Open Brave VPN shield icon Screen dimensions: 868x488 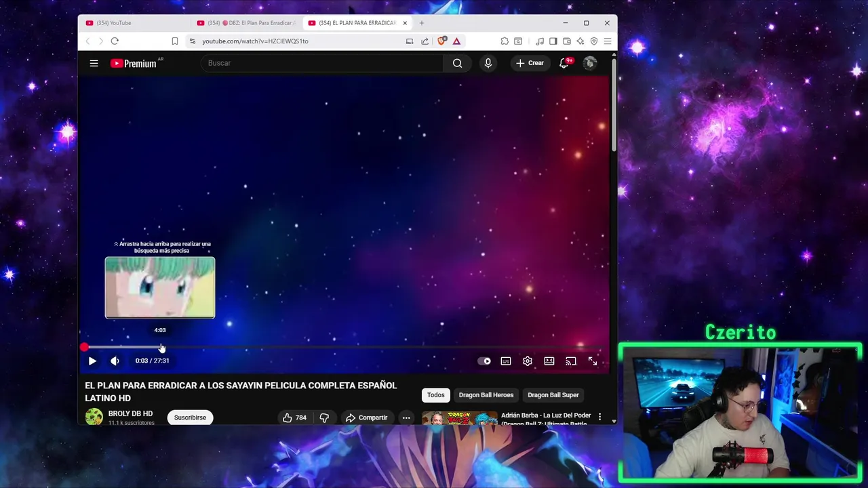(x=594, y=41)
